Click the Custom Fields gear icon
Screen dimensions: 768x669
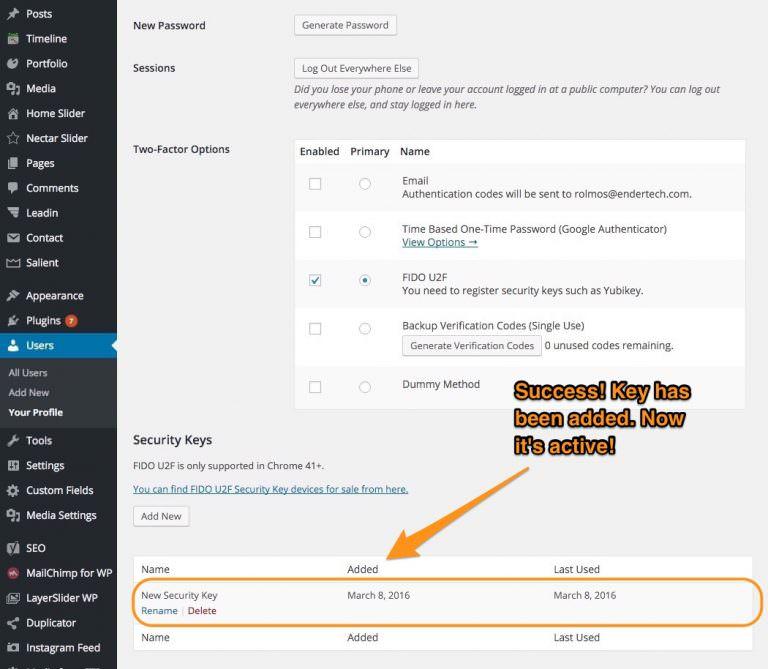[13, 491]
